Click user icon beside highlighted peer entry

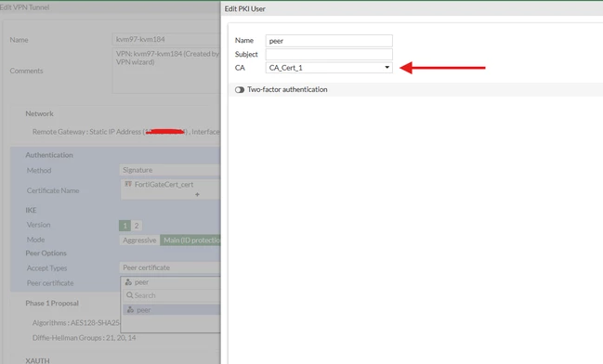[x=130, y=310]
